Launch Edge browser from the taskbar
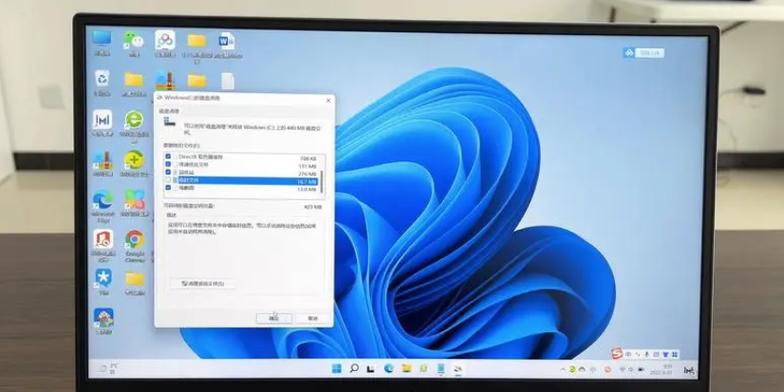This screenshot has width=784, height=392. (x=388, y=369)
